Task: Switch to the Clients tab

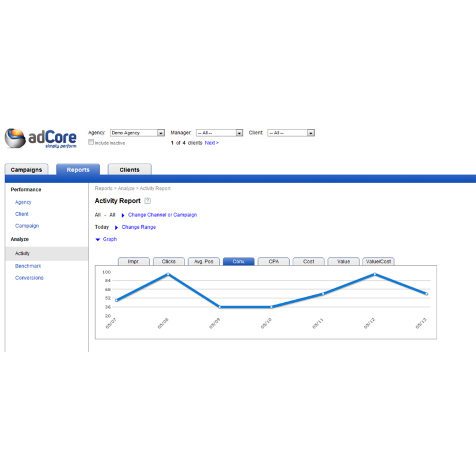Action: coord(129,170)
